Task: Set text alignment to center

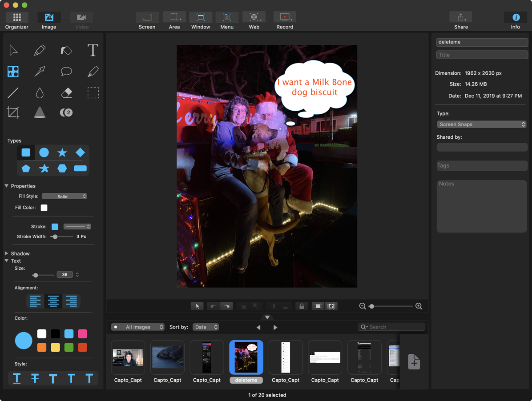Action: 53,301
